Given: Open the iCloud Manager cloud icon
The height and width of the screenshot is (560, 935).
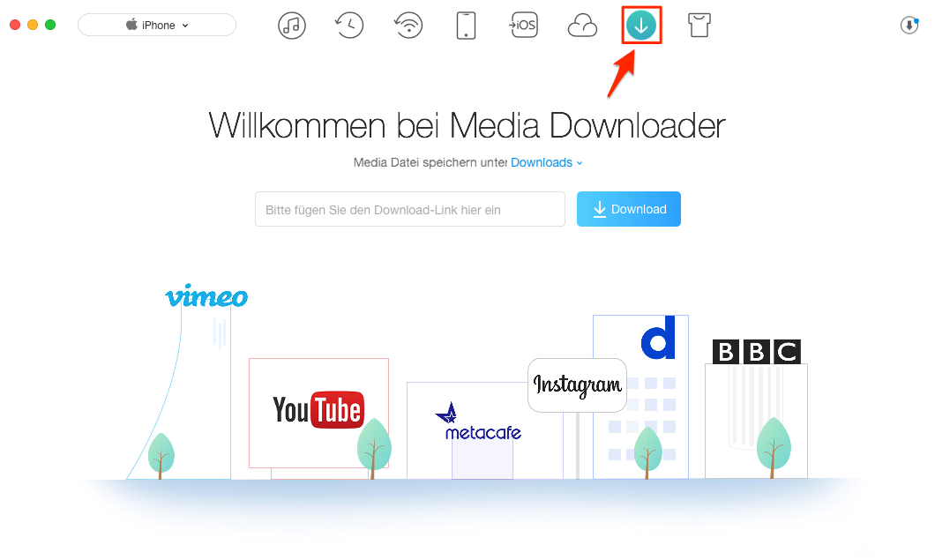Looking at the screenshot, I should point(582,26).
